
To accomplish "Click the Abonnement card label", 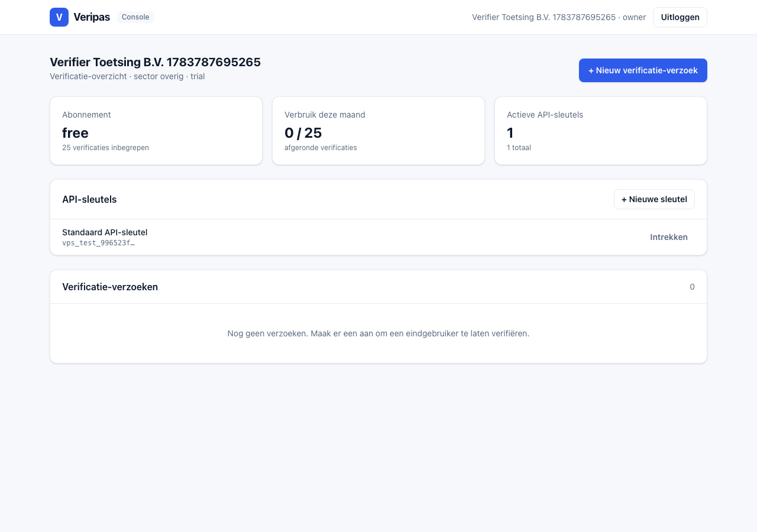I will coord(86,115).
